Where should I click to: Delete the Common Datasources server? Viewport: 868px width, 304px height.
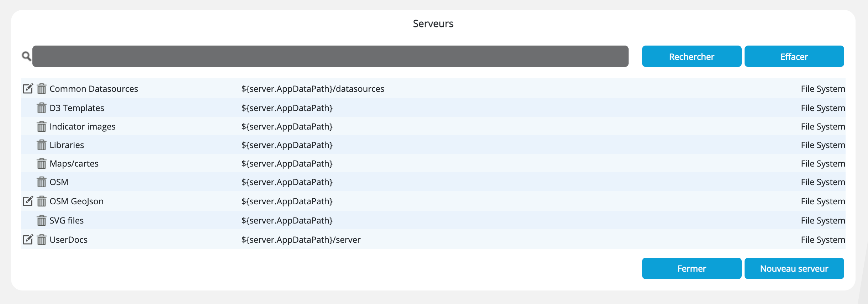tap(42, 89)
